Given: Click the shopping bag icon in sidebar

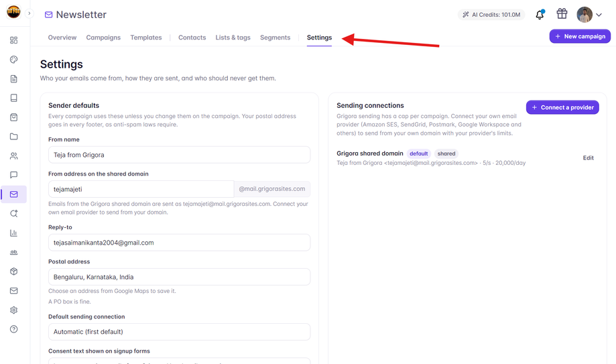Looking at the screenshot, I should click(x=14, y=117).
